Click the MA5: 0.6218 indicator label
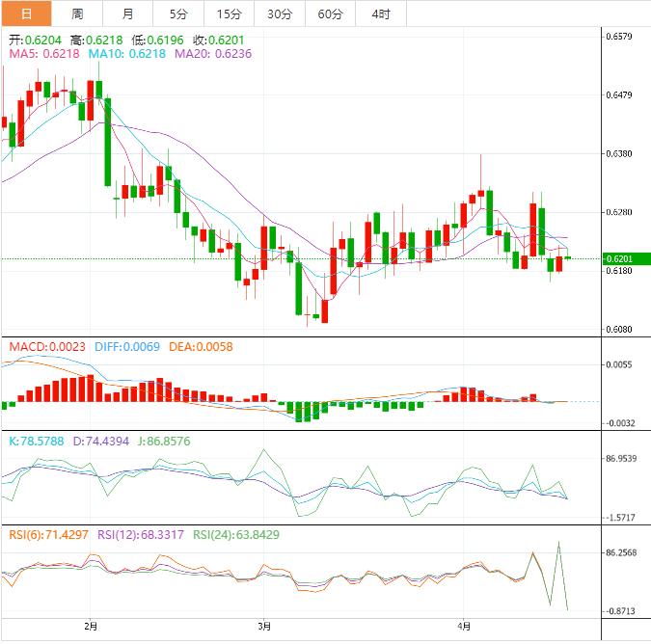651x644 pixels. click(44, 54)
